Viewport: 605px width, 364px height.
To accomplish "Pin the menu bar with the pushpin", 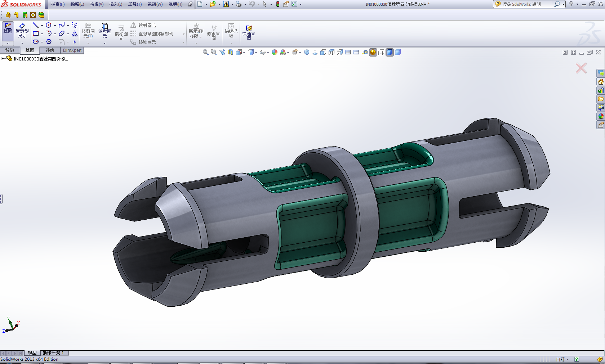I will (x=190, y=4).
